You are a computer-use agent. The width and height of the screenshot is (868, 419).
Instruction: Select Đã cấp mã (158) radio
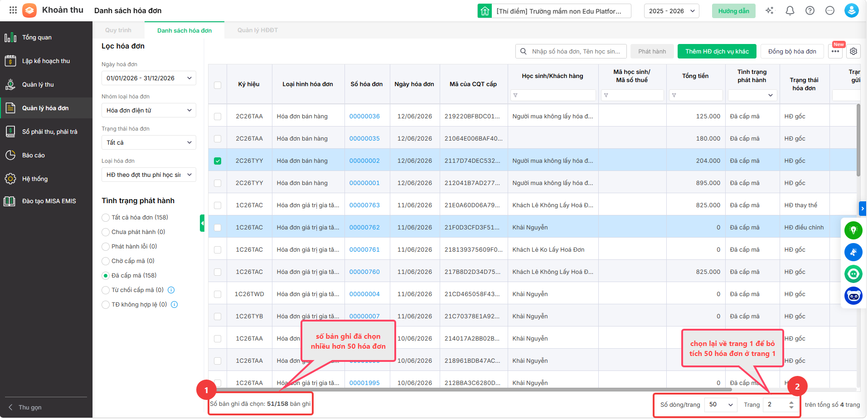tap(106, 276)
